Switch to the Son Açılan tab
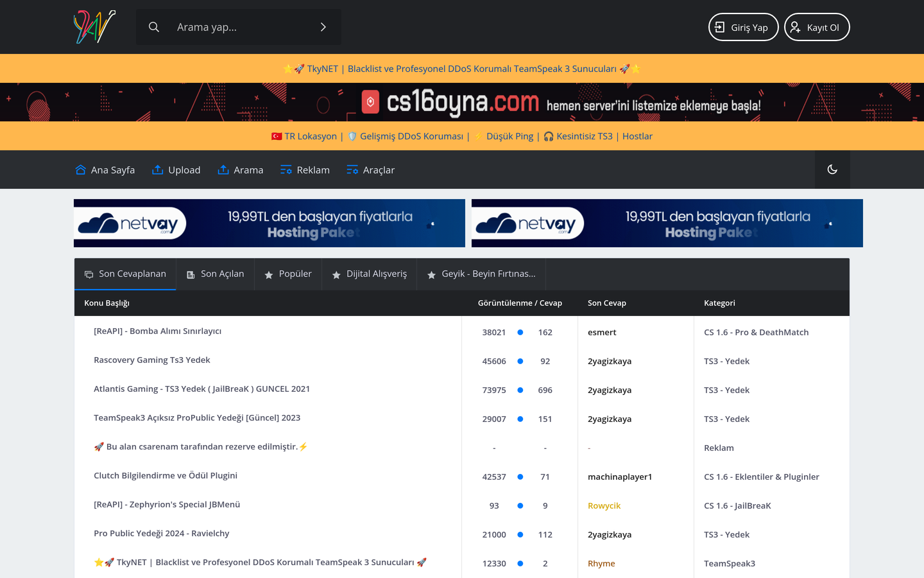This screenshot has height=578, width=924. click(x=216, y=274)
